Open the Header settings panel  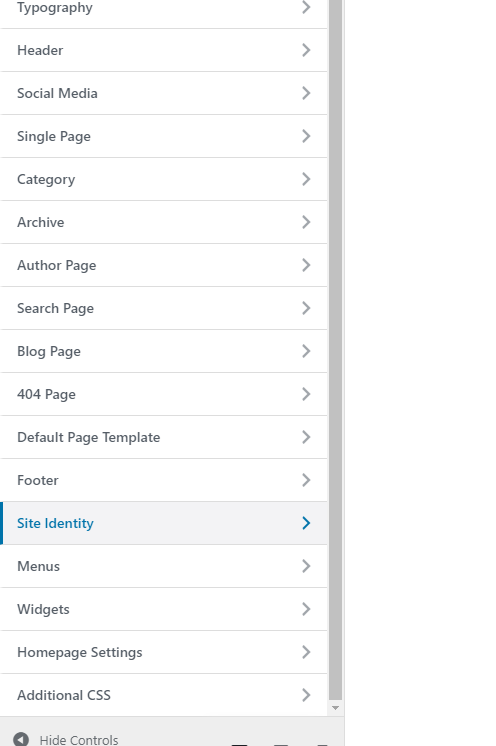click(164, 50)
